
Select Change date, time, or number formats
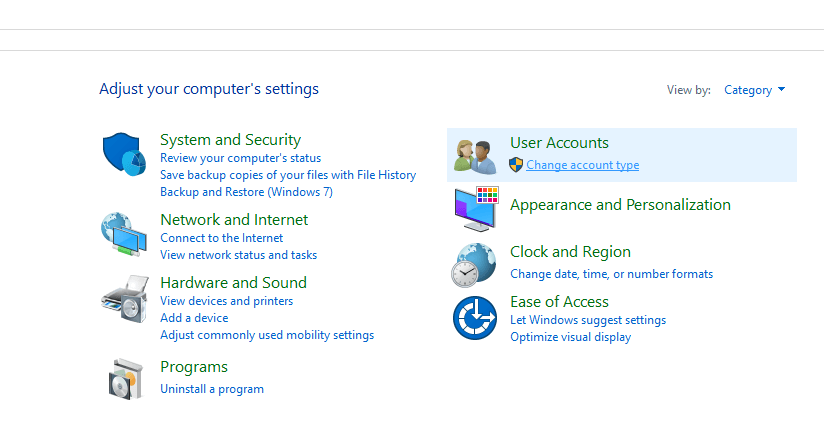[x=611, y=274]
